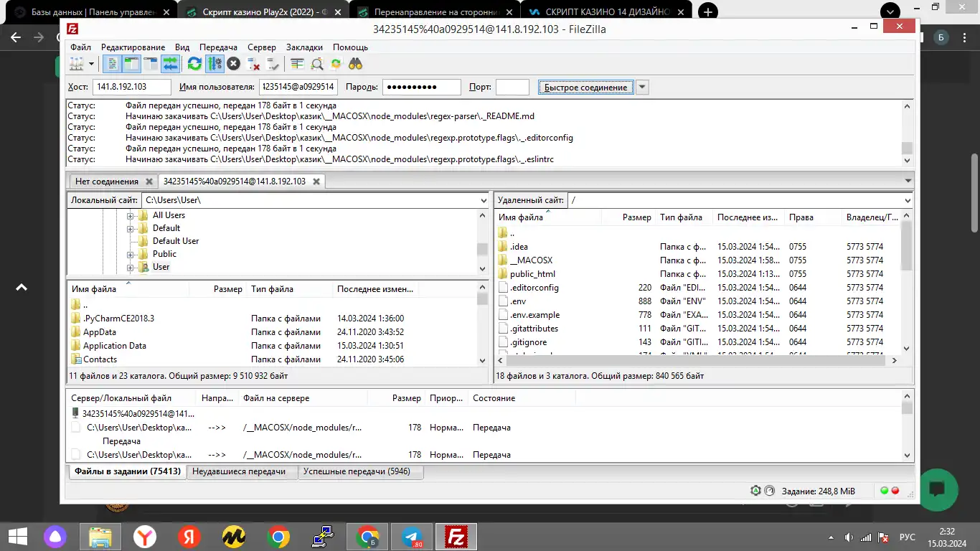Select the public_html remote folder
Image resolution: width=980 pixels, height=551 pixels.
532,274
